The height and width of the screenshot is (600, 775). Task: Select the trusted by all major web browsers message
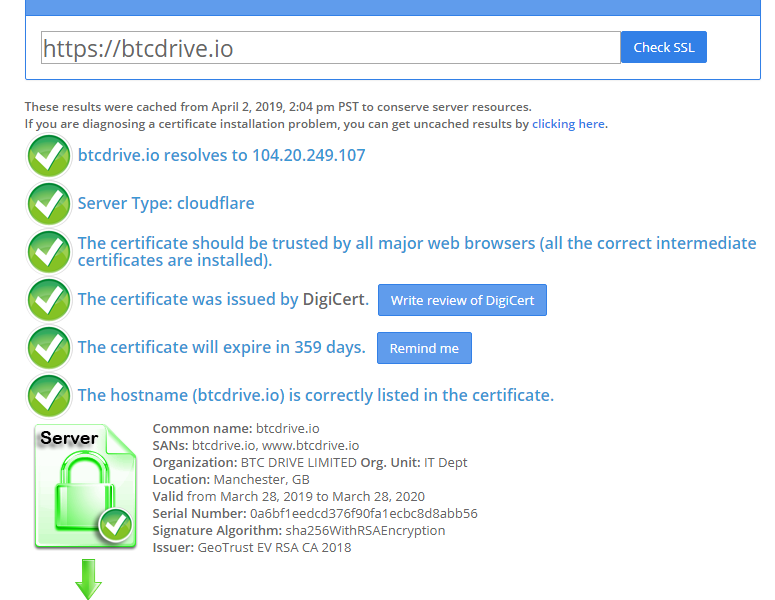tap(417, 252)
